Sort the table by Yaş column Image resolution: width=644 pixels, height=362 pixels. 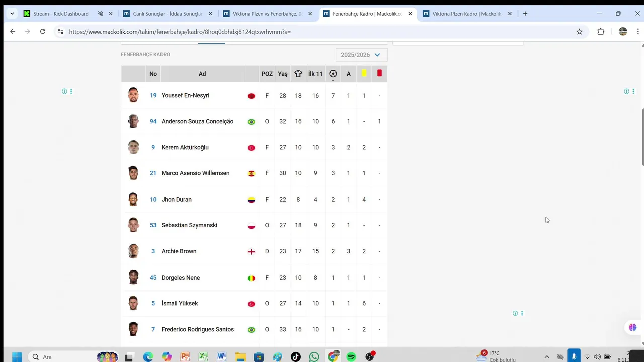283,74
